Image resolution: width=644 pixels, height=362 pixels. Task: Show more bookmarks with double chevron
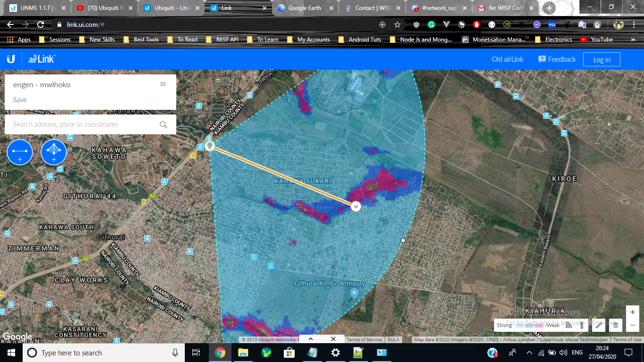(633, 40)
